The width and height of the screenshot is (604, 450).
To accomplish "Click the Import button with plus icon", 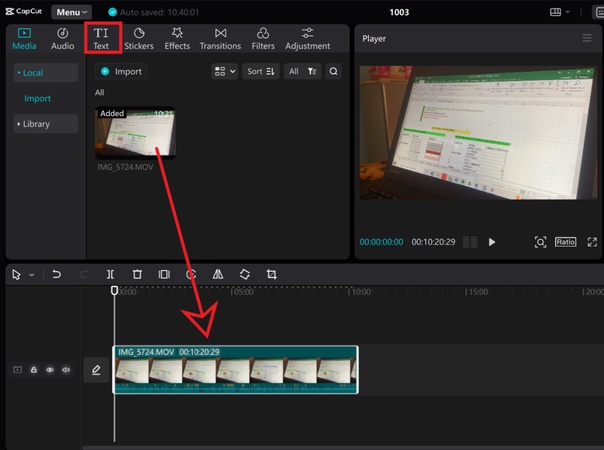I will [x=121, y=72].
